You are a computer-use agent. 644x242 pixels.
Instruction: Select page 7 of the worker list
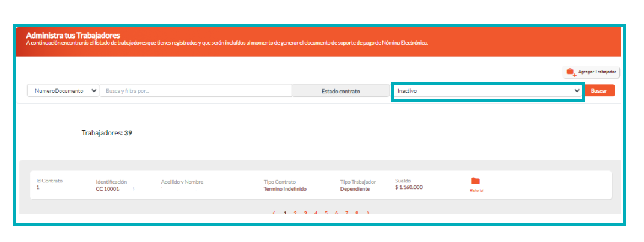click(346, 213)
